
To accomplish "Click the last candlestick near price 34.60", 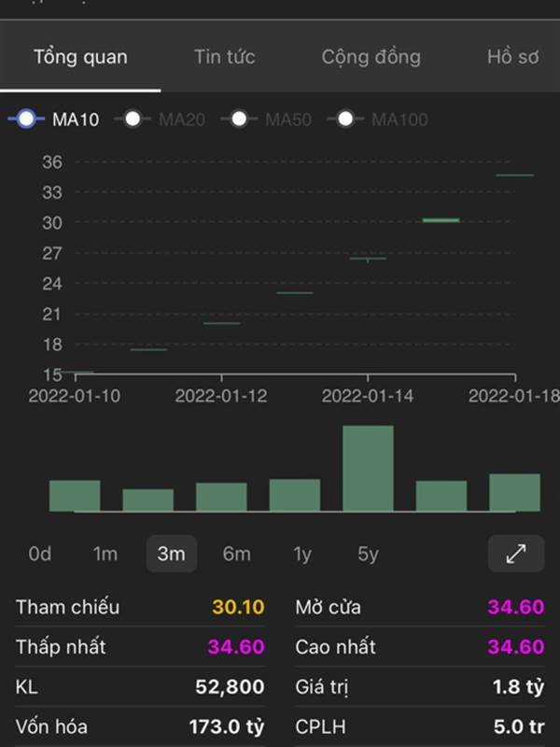I will 515,176.
